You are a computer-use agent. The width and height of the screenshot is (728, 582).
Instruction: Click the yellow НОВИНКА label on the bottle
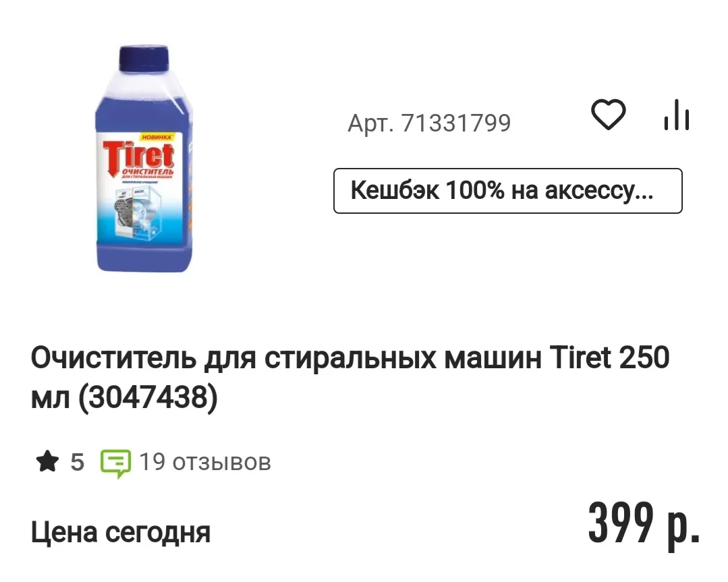pos(157,137)
